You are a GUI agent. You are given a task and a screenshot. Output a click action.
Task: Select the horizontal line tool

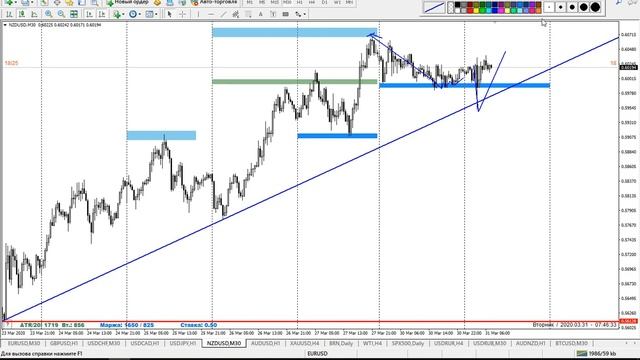click(211, 14)
